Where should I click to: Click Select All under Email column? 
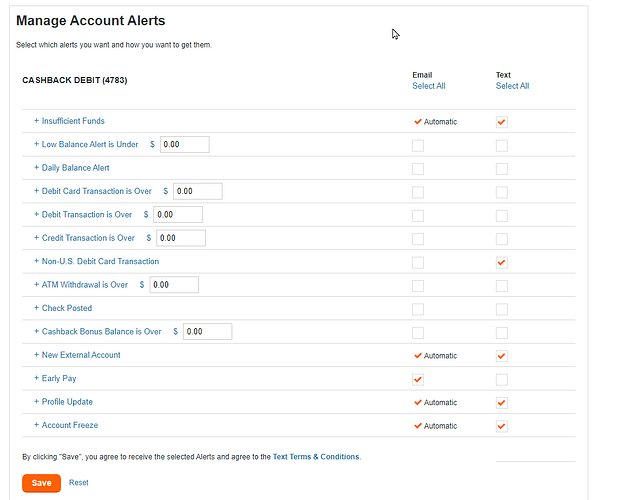[x=429, y=86]
